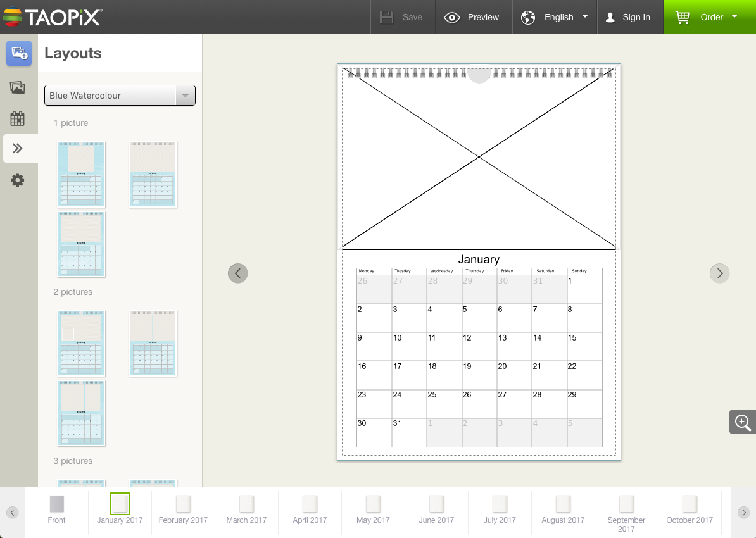
Task: Select the first 1-picture layout thumbnail
Action: (x=81, y=174)
